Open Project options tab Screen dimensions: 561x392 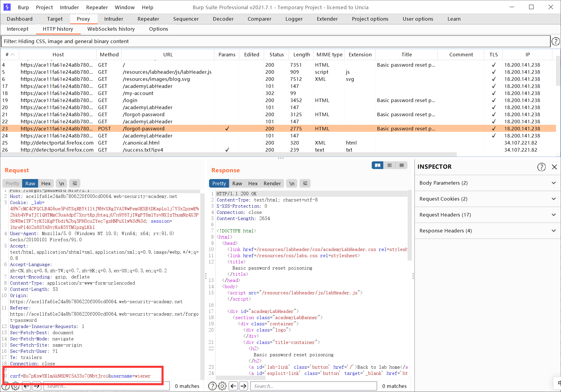coord(370,19)
